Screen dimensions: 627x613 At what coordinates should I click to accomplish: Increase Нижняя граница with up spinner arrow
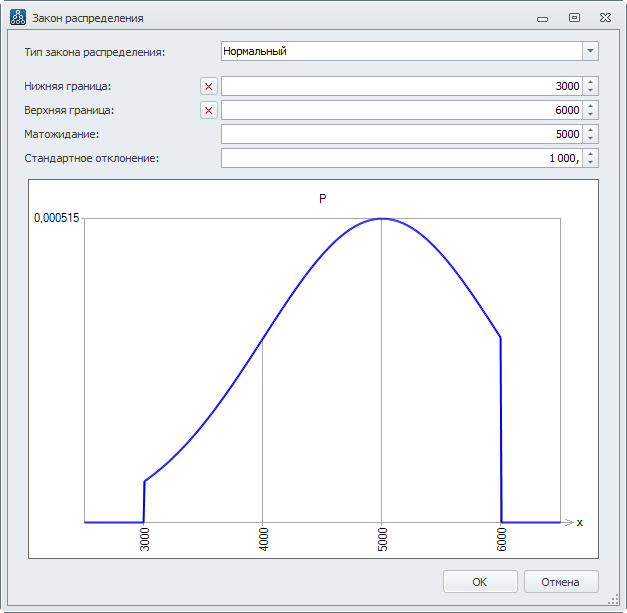pos(591,82)
